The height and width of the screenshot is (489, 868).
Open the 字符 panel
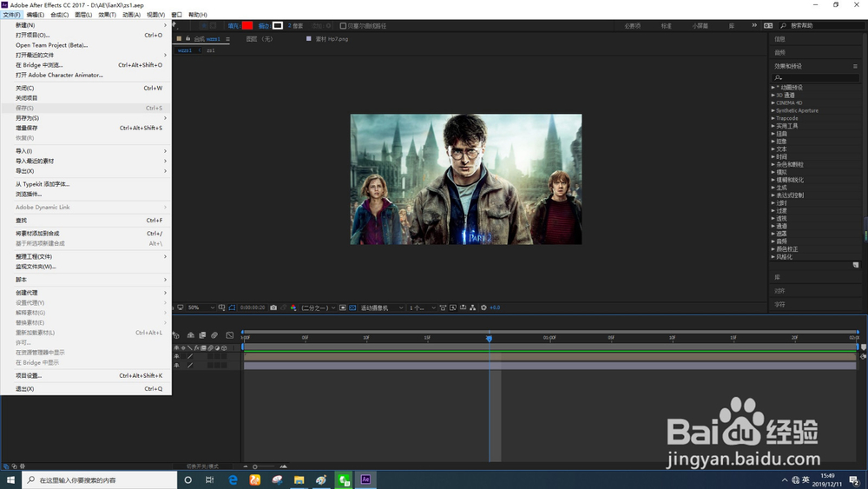780,305
